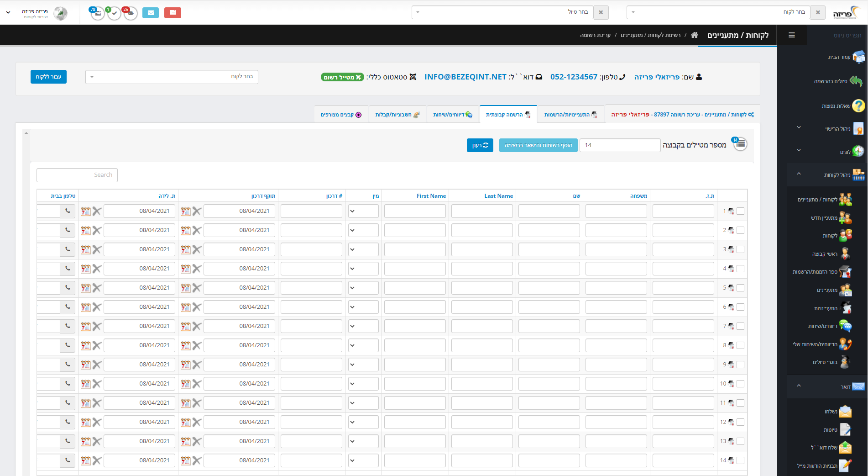Viewport: 868px width, 476px height.
Task: Click the home icon in breadcrumb
Action: (x=694, y=35)
